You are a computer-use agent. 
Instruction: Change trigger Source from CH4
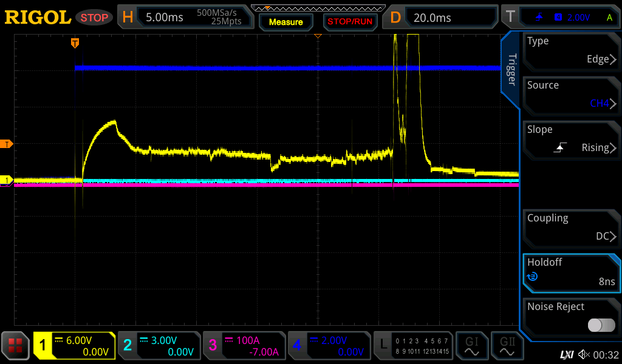click(x=571, y=95)
